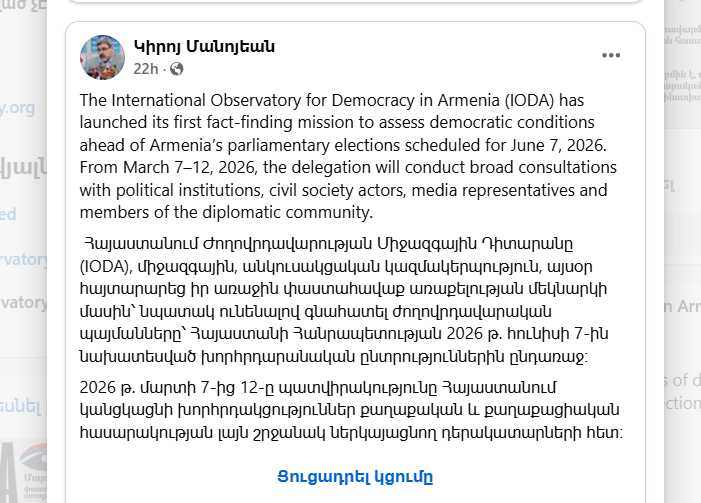The height and width of the screenshot is (503, 701).
Task: Click the dimmed 's of d' text on right
Action: (682, 380)
